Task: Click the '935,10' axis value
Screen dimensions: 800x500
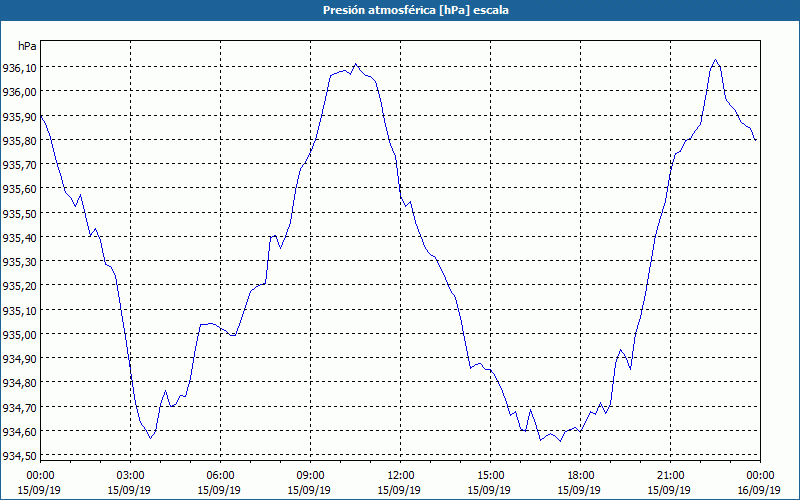Action: click(x=19, y=310)
